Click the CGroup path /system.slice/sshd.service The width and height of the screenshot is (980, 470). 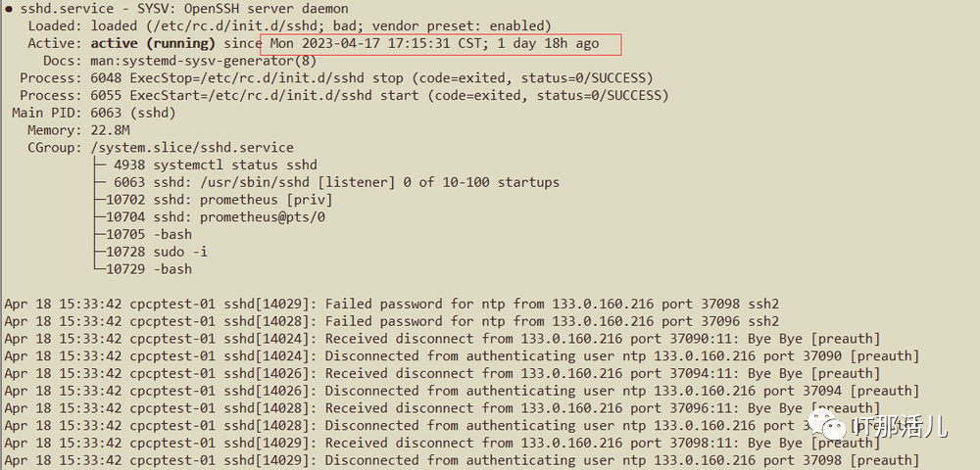point(192,148)
